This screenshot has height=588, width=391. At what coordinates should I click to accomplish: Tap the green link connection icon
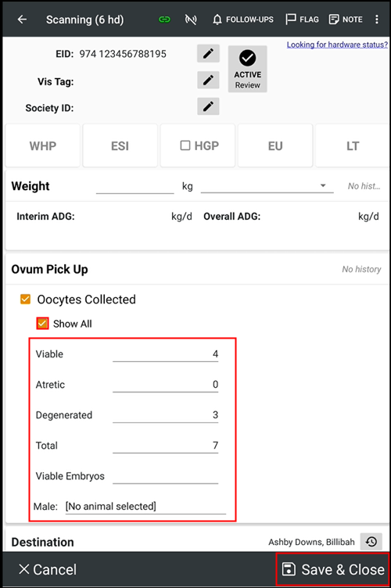tap(164, 20)
